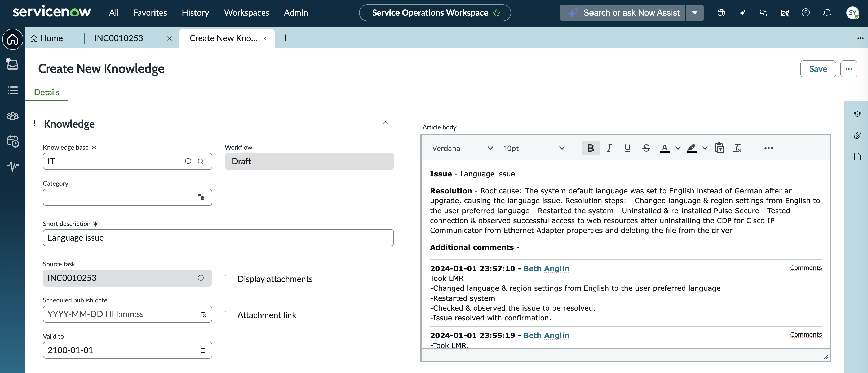The width and height of the screenshot is (868, 373).
Task: Toggle Bold formatting in article editor
Action: click(590, 148)
